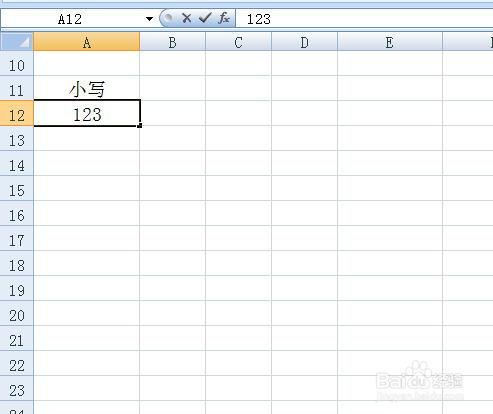Select empty cell B11
This screenshot has width=493, height=414.
click(172, 88)
